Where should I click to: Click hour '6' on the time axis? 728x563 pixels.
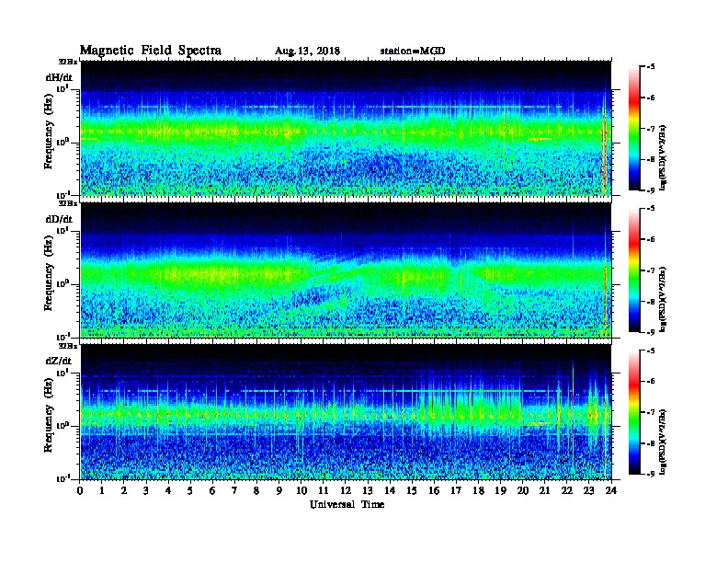[212, 490]
